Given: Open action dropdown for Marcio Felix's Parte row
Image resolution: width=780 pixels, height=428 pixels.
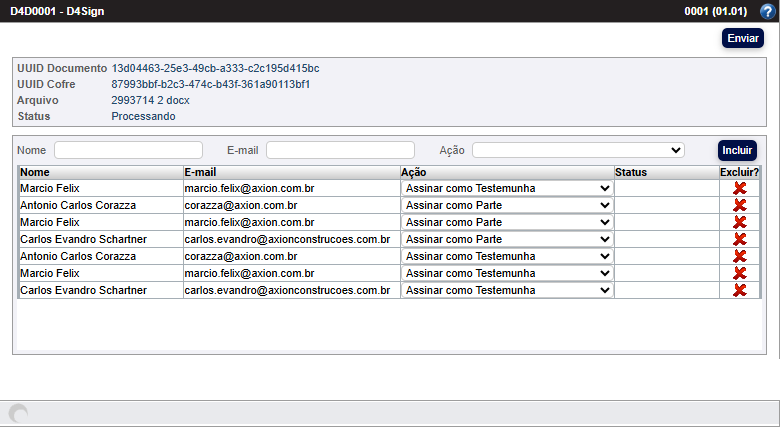Looking at the screenshot, I should [x=507, y=222].
